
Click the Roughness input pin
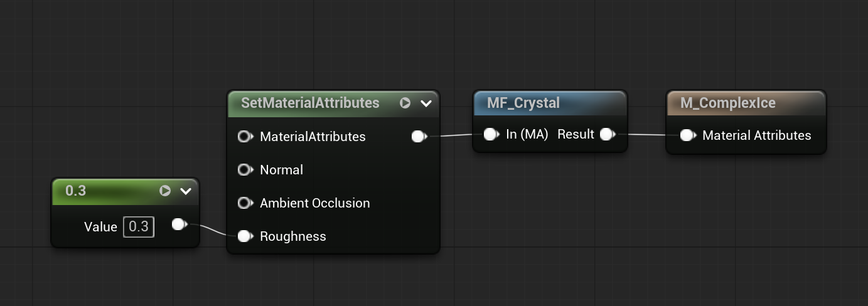tap(245, 236)
